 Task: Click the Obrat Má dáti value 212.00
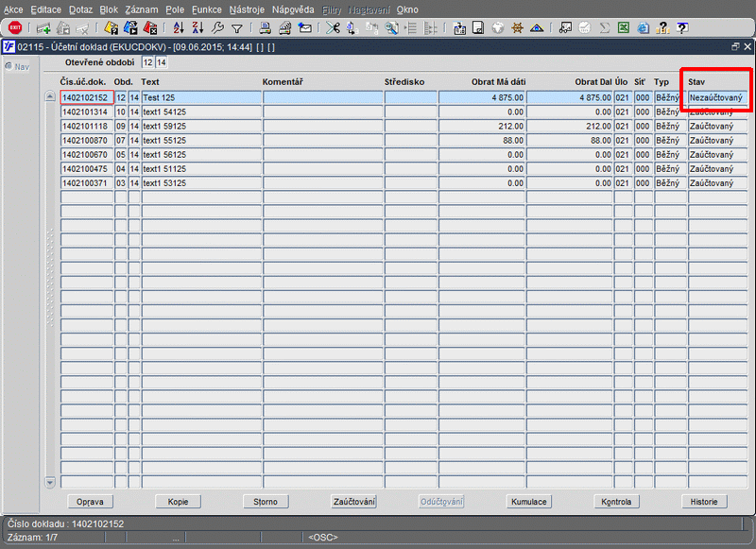pyautogui.click(x=482, y=127)
